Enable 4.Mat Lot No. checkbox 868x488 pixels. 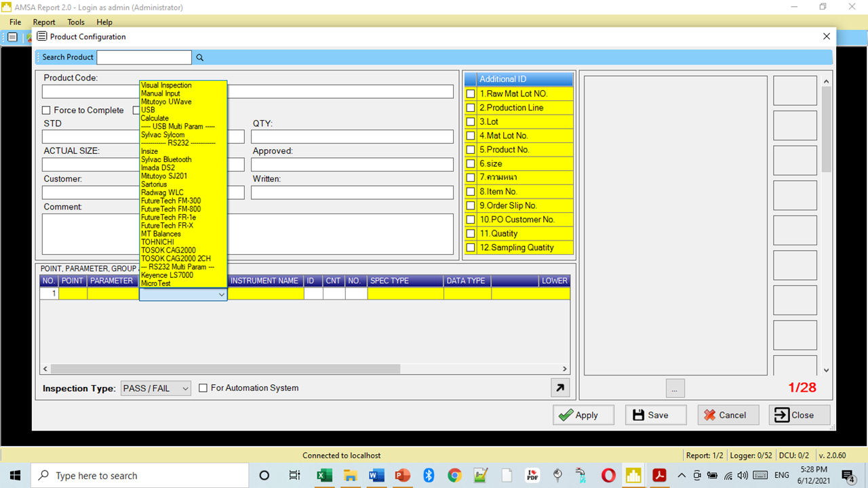[x=471, y=136]
